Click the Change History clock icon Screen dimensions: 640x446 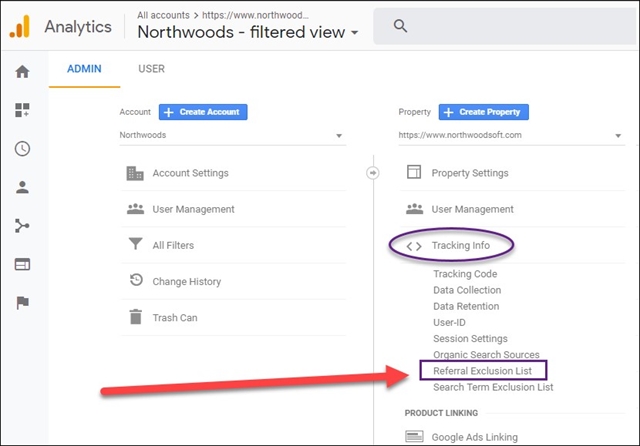(136, 280)
